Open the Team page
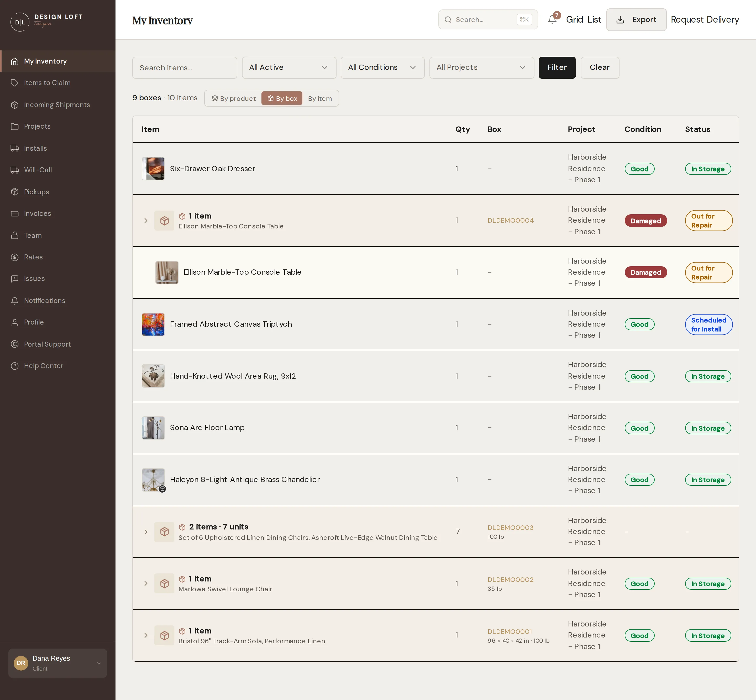The width and height of the screenshot is (756, 700). click(x=57, y=236)
